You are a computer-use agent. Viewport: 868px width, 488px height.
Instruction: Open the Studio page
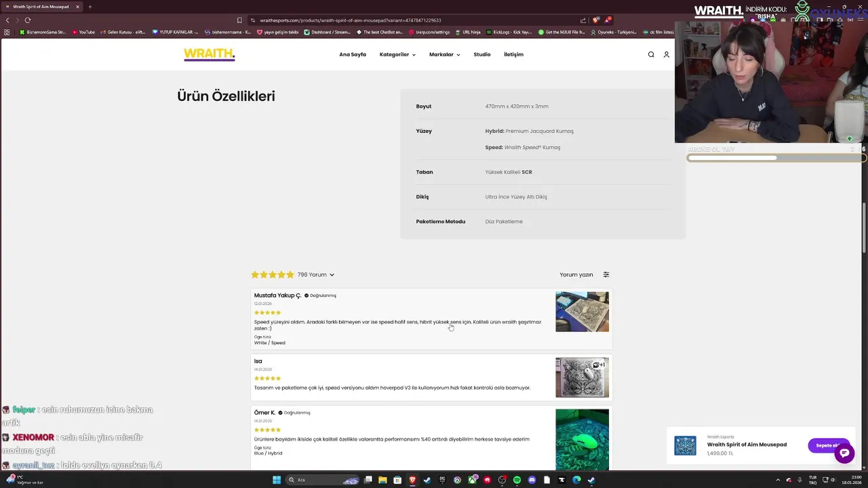click(x=482, y=54)
